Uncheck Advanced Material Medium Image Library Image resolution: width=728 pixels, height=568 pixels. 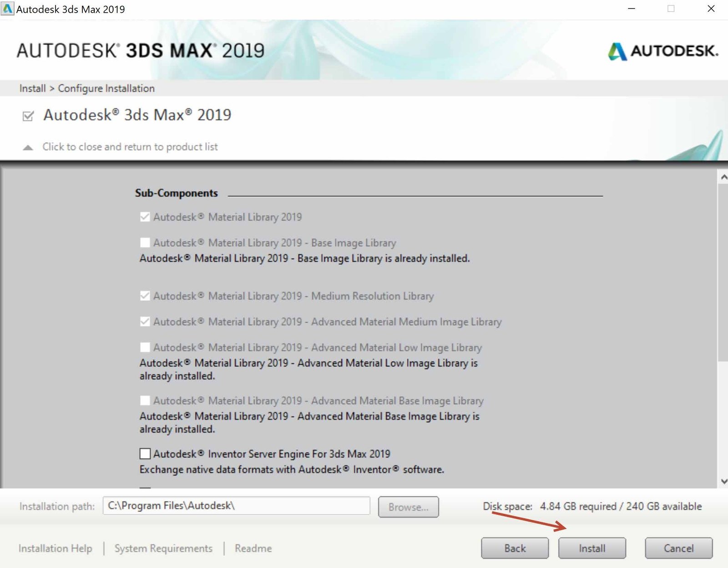tap(145, 321)
